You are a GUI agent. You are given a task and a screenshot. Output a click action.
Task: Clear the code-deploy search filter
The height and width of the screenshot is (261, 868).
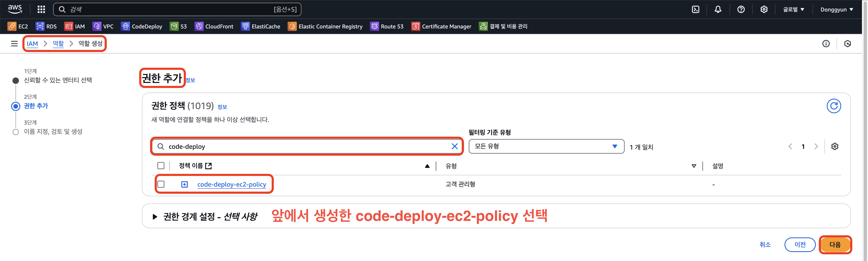[454, 146]
